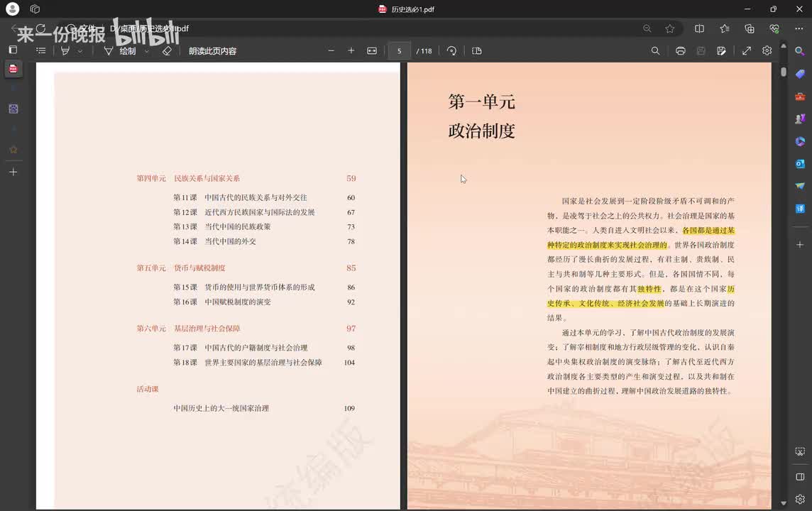This screenshot has height=511, width=812.
Task: Add this page to favorites star
Action: pyautogui.click(x=669, y=28)
